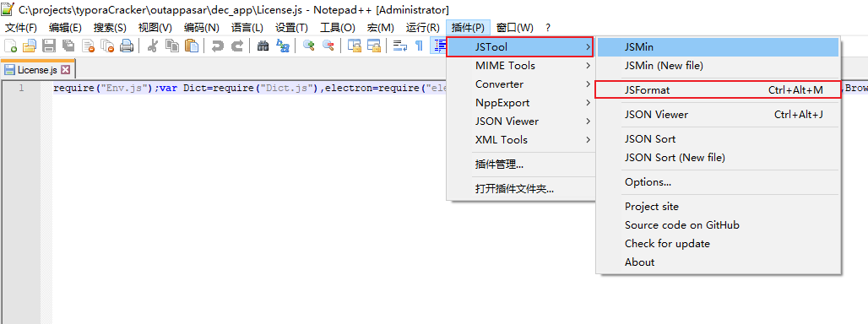
Task: Click the Open file folder icon
Action: 29,46
